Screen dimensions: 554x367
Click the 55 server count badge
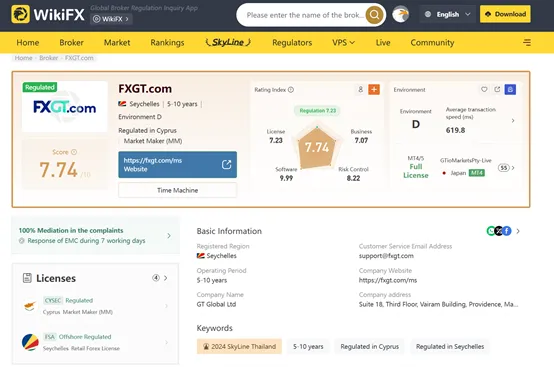[x=503, y=168]
